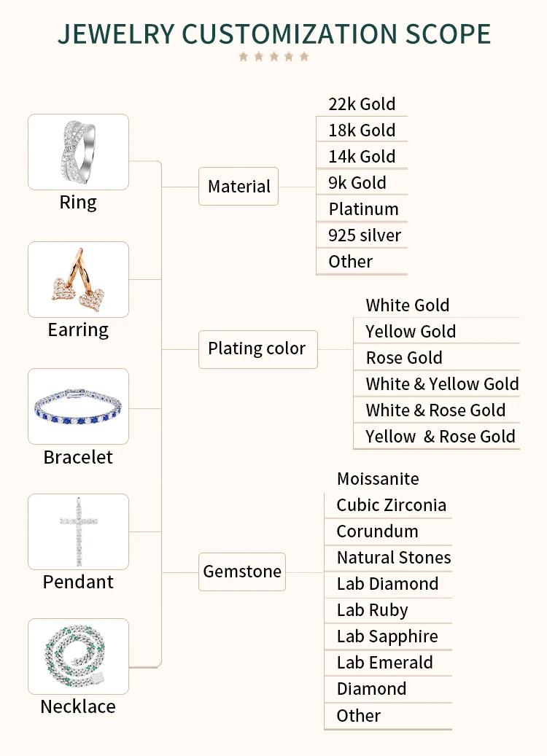Select the 925 silver option

tap(365, 235)
